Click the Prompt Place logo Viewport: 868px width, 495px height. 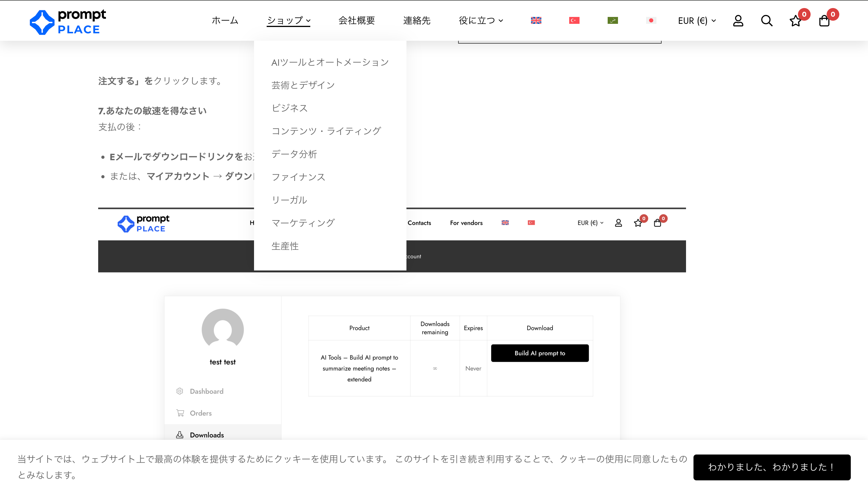[68, 22]
